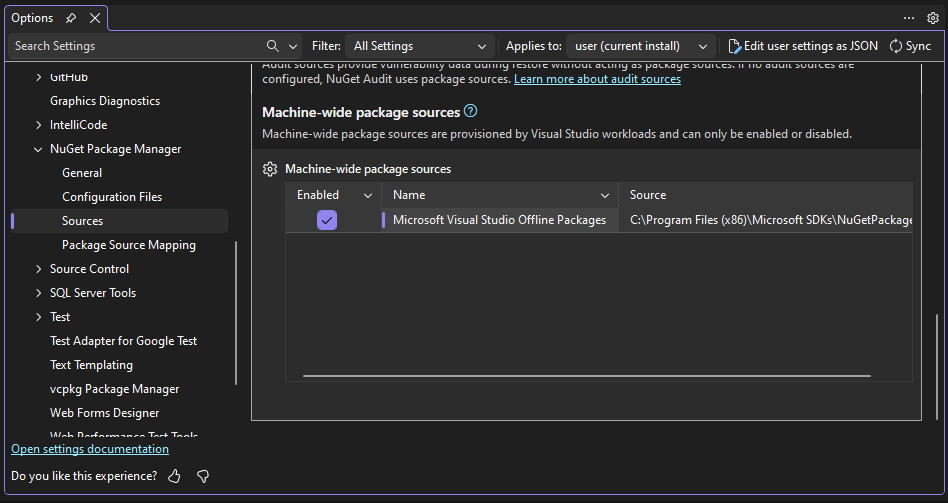This screenshot has width=948, height=503.
Task: Uncheck Microsoft Visual Studio Offline Packages checkbox
Action: 327,220
